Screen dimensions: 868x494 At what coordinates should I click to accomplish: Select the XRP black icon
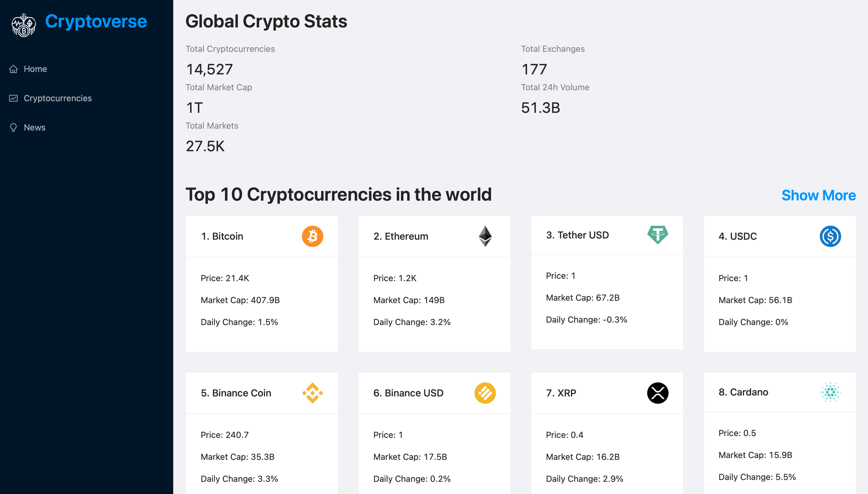(657, 393)
